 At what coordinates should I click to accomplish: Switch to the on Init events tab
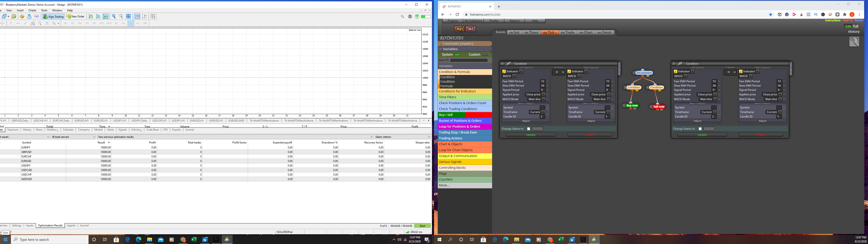coord(514,32)
